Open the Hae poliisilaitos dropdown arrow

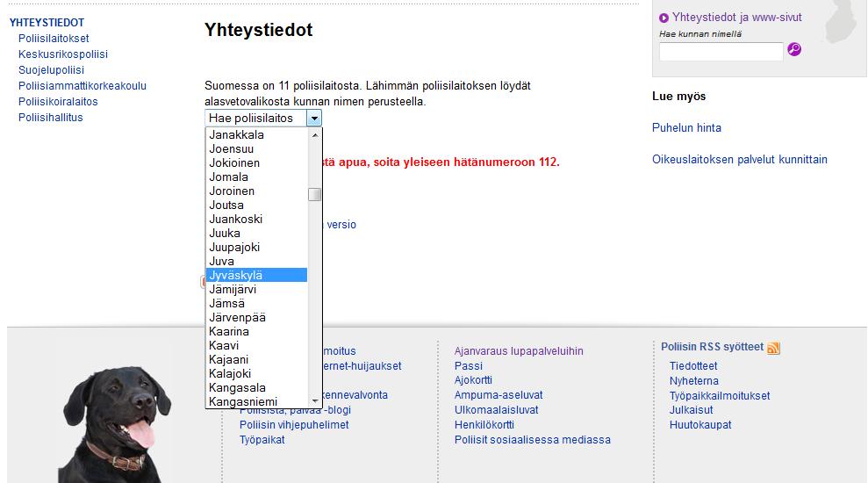pyautogui.click(x=314, y=118)
